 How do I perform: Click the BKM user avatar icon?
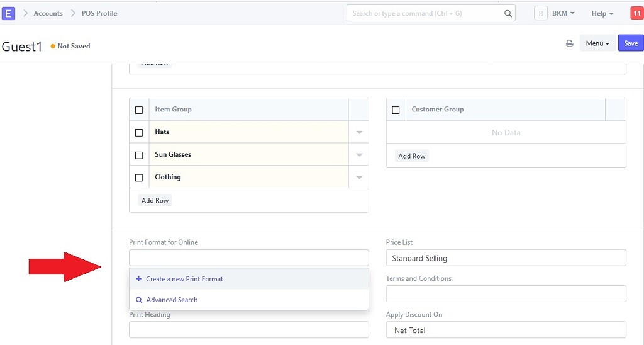pyautogui.click(x=540, y=13)
